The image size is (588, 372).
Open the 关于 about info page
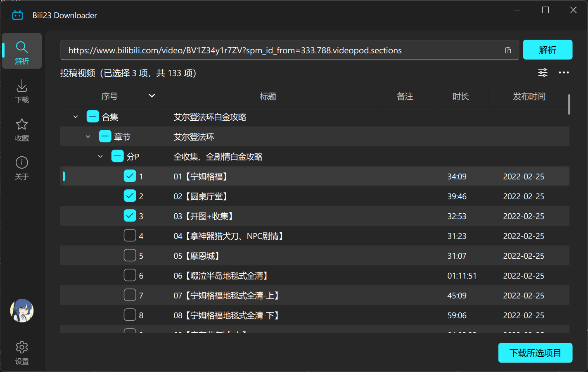click(22, 168)
